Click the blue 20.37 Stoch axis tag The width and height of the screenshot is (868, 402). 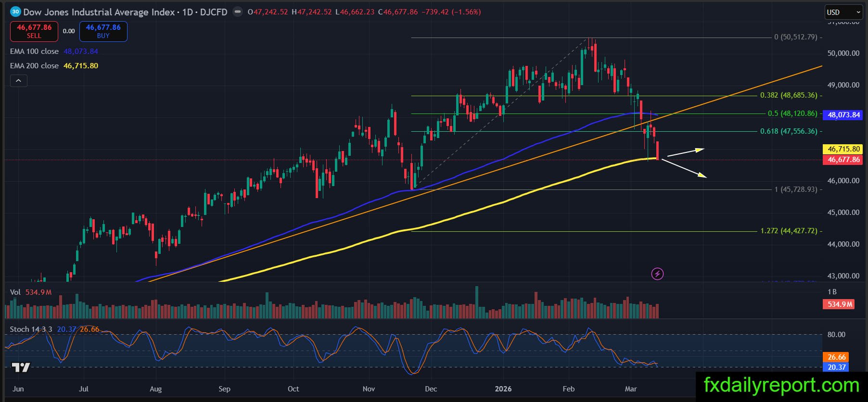[836, 367]
